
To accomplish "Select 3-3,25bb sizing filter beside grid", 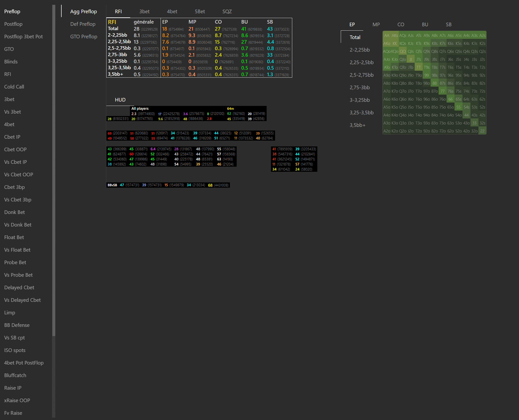I will click(x=360, y=100).
